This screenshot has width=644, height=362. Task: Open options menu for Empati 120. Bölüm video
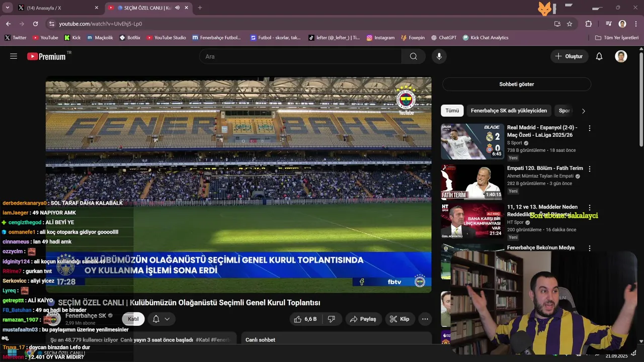(590, 169)
